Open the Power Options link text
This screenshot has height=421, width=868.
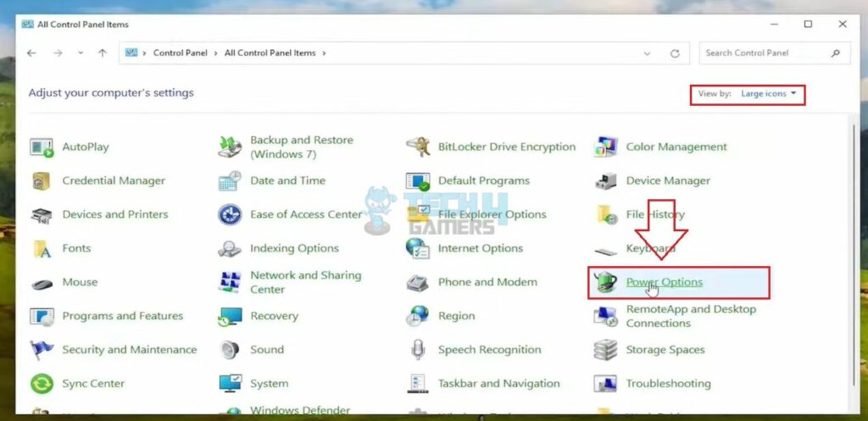click(x=664, y=282)
